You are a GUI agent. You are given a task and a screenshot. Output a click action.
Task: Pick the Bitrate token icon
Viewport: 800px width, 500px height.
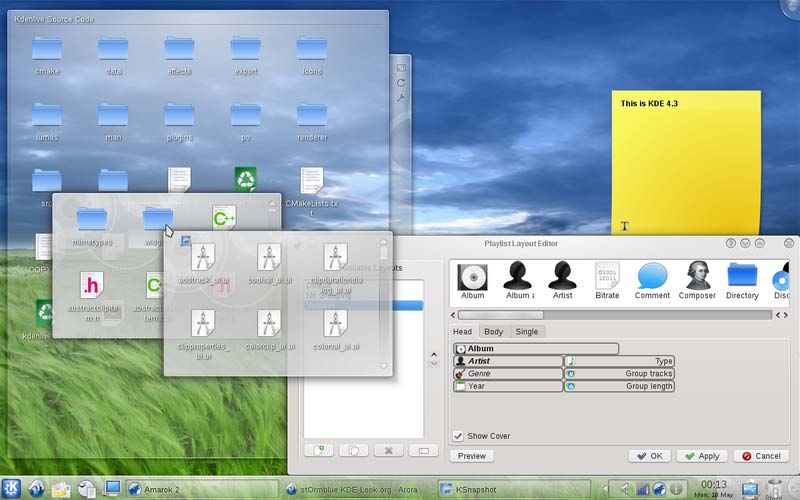click(x=607, y=276)
